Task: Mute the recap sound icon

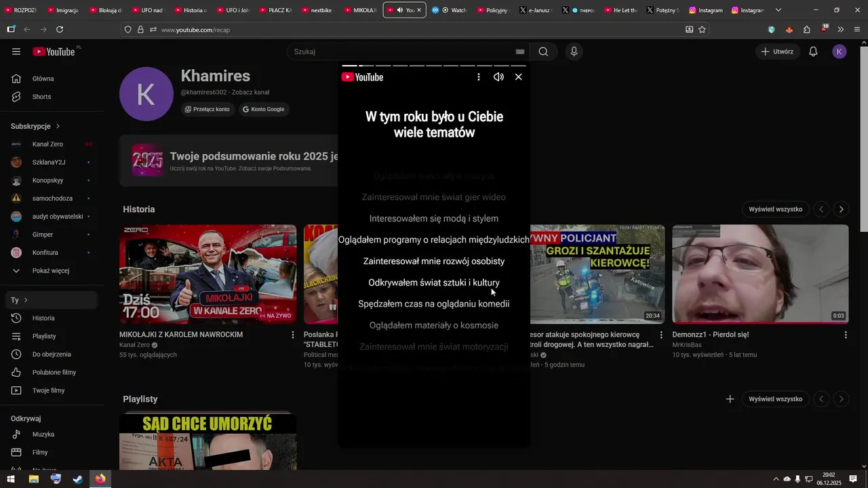Action: (498, 77)
